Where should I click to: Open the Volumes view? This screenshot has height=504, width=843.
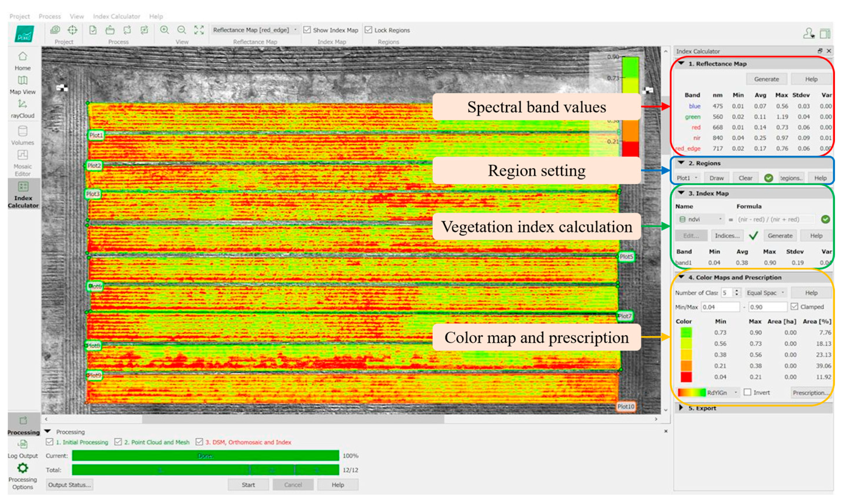(x=22, y=135)
